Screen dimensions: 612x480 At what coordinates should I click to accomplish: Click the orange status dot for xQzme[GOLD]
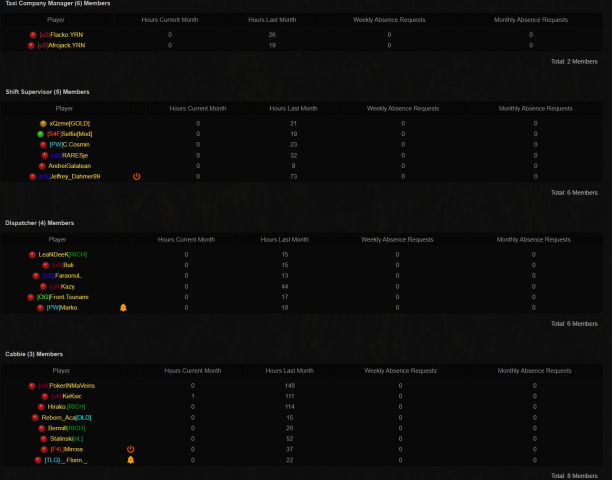click(42, 123)
